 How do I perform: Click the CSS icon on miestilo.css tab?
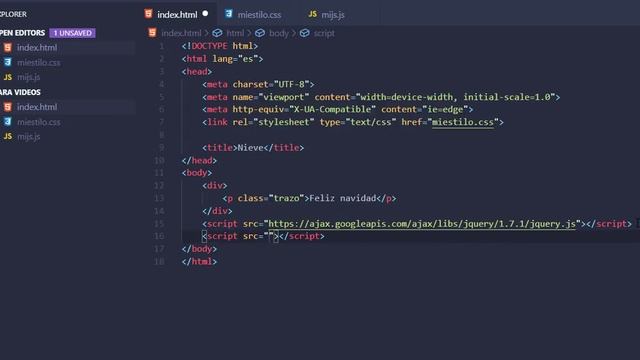pyautogui.click(x=229, y=14)
